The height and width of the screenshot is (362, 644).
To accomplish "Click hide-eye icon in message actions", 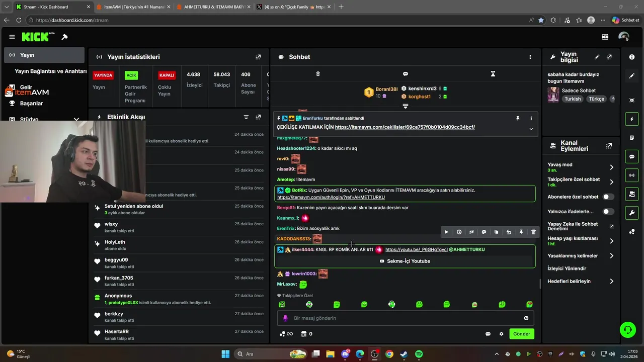I will click(x=471, y=232).
